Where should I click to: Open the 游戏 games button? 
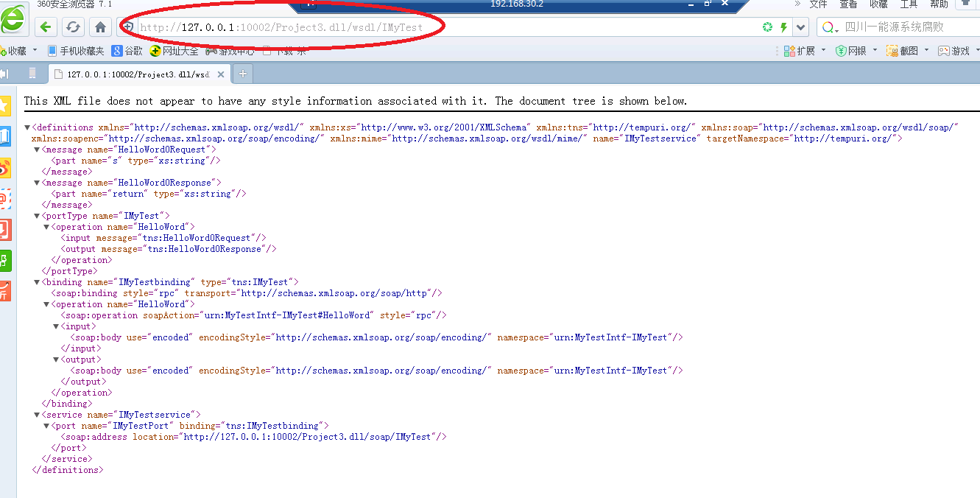(953, 51)
